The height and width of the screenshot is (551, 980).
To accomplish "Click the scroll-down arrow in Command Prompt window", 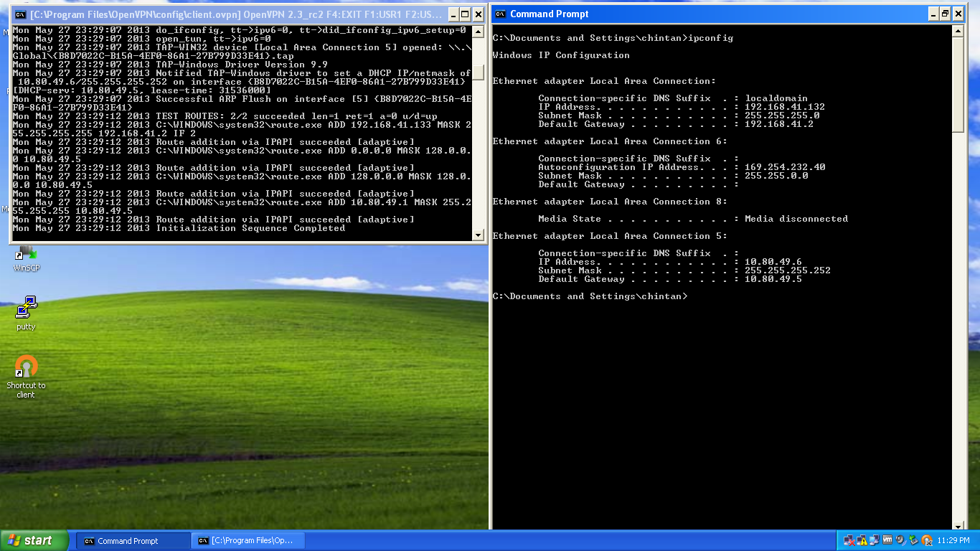I will tap(958, 526).
